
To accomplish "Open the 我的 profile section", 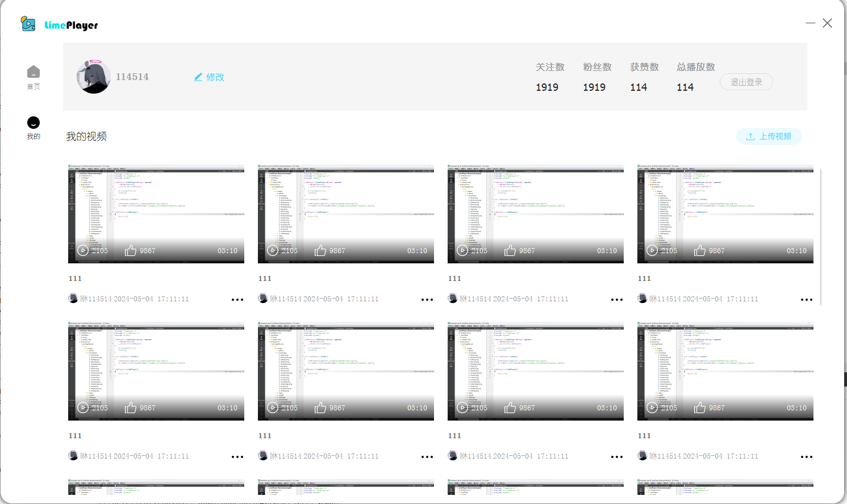I will 34,128.
